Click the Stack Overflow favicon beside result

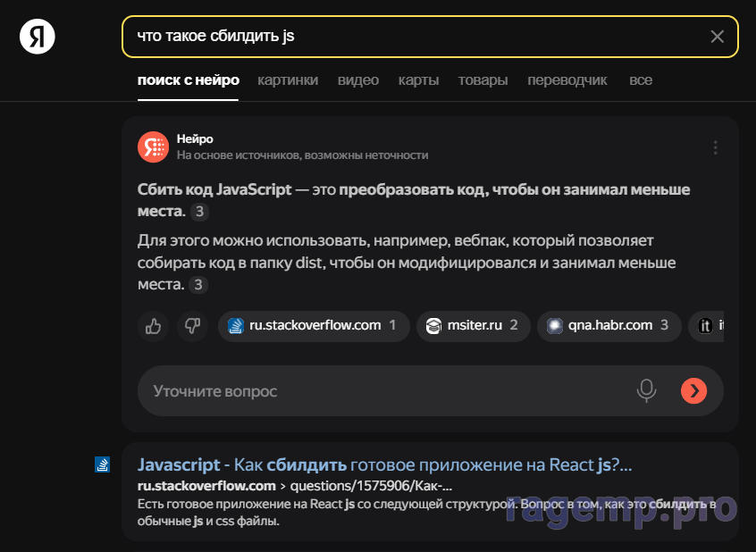[103, 464]
